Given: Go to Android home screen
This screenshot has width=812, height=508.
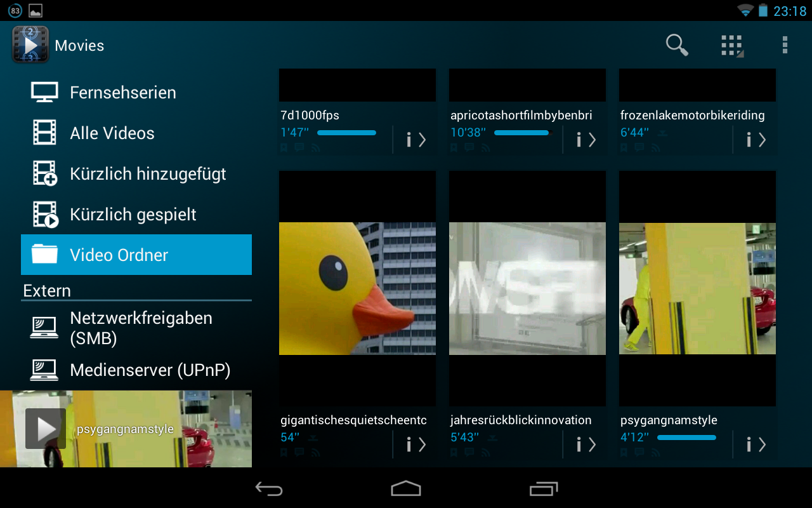Looking at the screenshot, I should (x=406, y=488).
